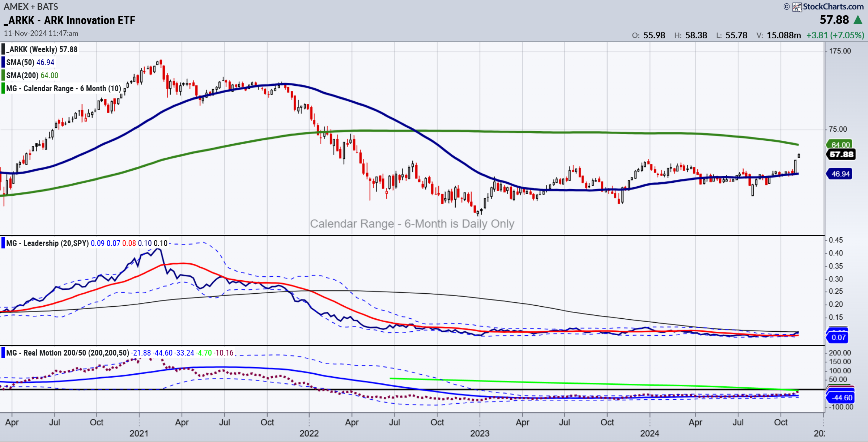
Task: Click the StockCharts.com copyright text
Action: (824, 7)
